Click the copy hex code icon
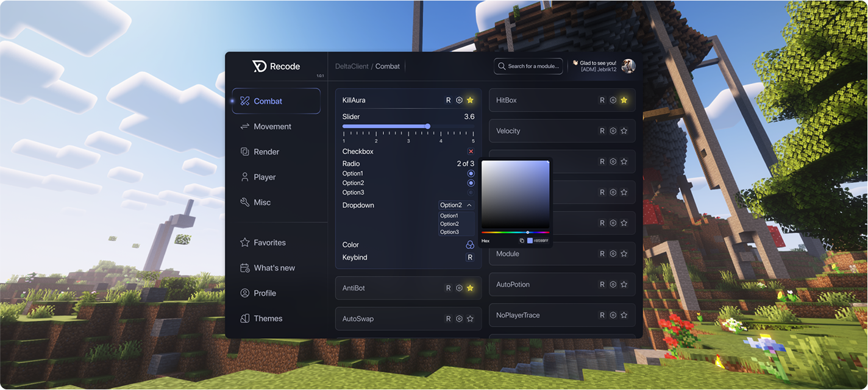This screenshot has height=390, width=868. click(522, 241)
